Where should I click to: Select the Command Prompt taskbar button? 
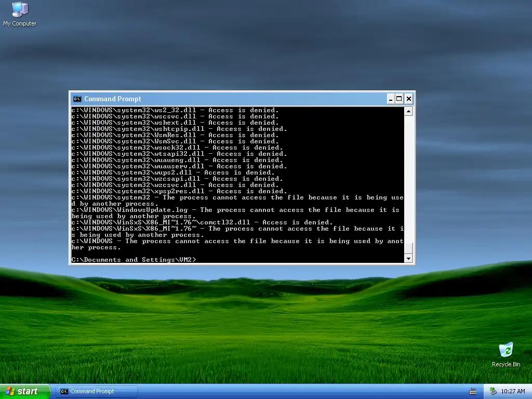click(x=97, y=391)
